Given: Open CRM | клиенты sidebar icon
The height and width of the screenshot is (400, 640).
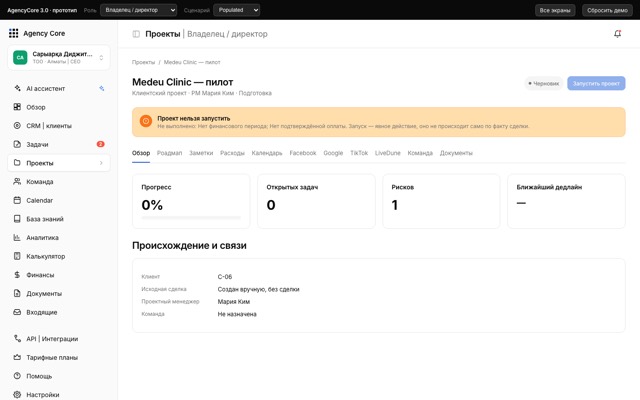Looking at the screenshot, I should [17, 126].
